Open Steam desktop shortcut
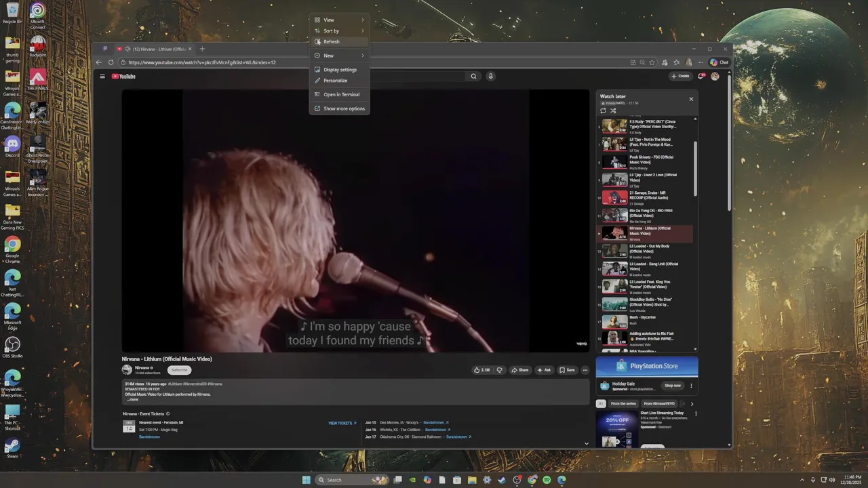868x488 pixels. (12, 448)
